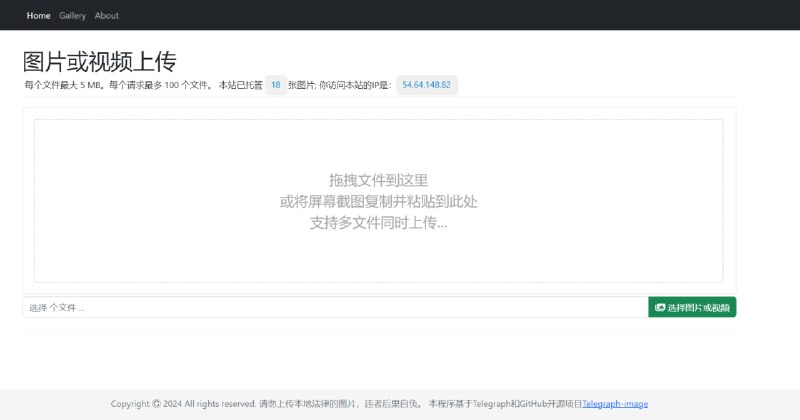The width and height of the screenshot is (800, 420).
Task: Open the About page in navbar
Action: coord(106,16)
